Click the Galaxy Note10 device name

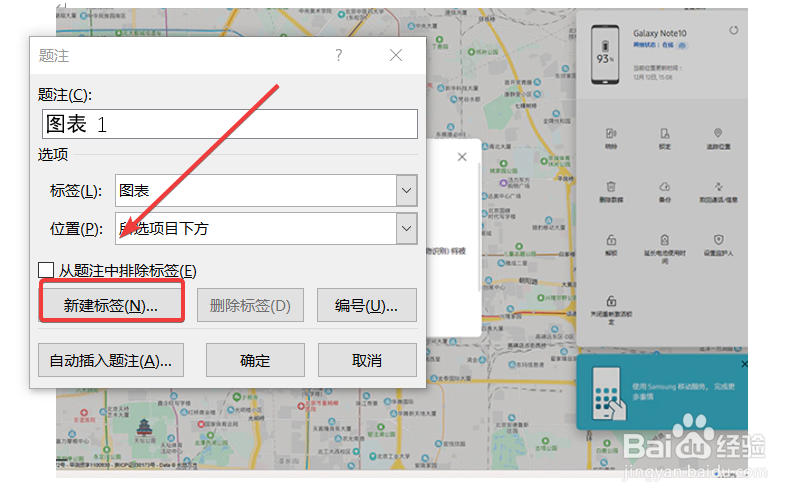point(660,33)
